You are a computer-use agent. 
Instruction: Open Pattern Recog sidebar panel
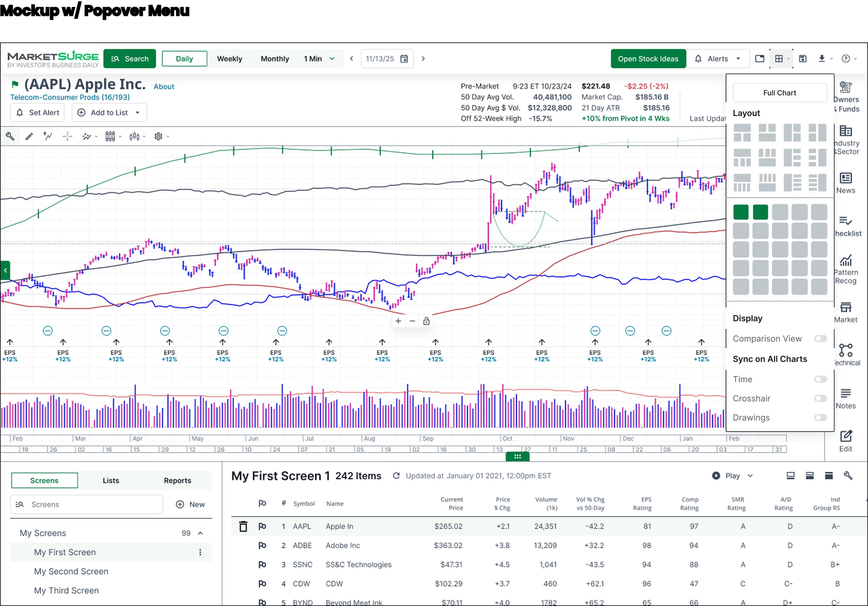pyautogui.click(x=845, y=269)
